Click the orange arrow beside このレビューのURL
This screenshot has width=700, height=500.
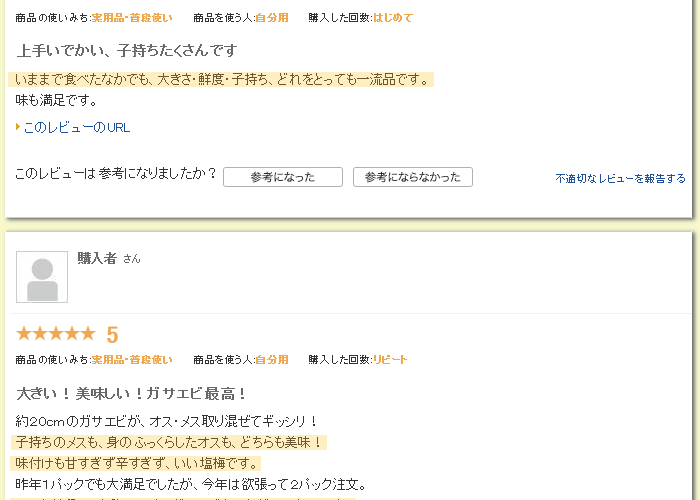(x=18, y=127)
